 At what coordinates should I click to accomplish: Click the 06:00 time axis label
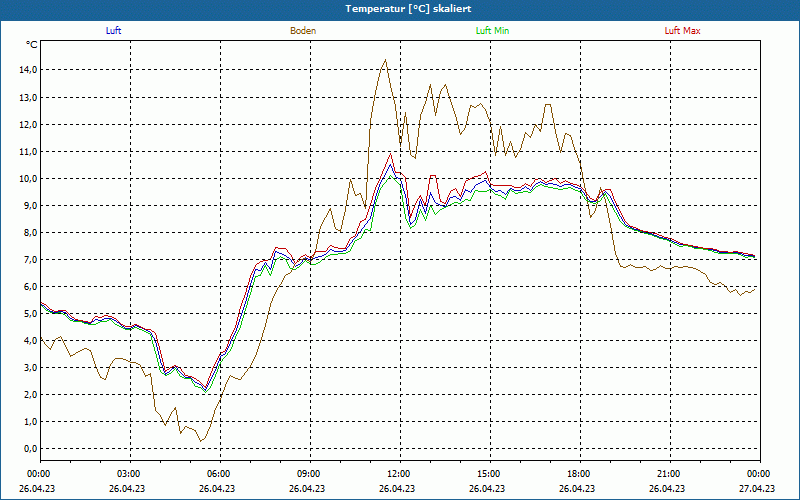(x=217, y=474)
